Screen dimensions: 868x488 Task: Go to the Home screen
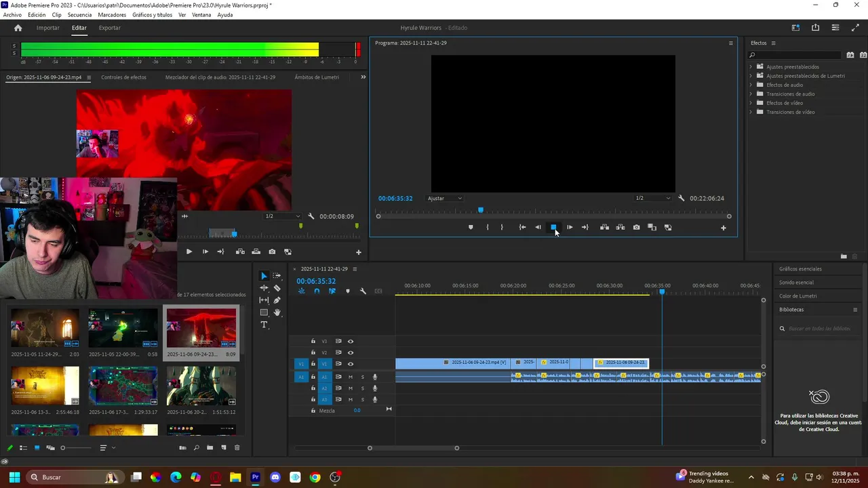pyautogui.click(x=18, y=28)
